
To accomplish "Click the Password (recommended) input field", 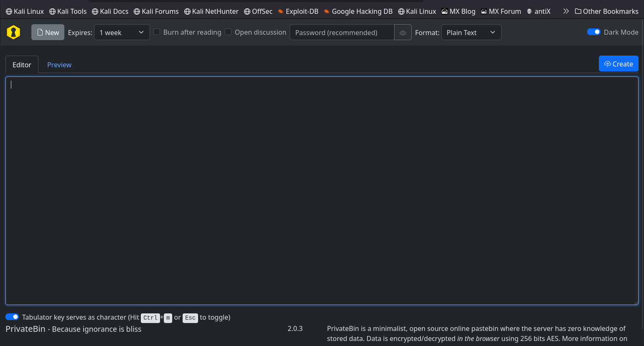I will point(342,33).
